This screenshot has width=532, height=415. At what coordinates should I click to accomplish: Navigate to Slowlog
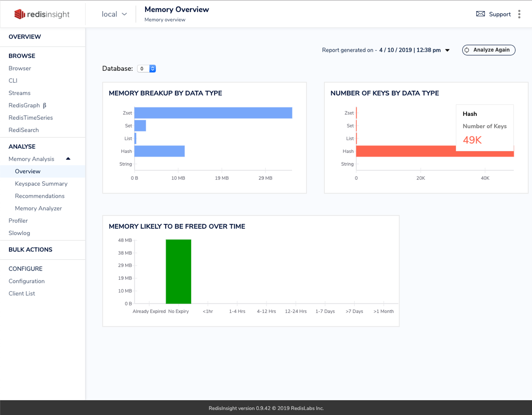(19, 233)
